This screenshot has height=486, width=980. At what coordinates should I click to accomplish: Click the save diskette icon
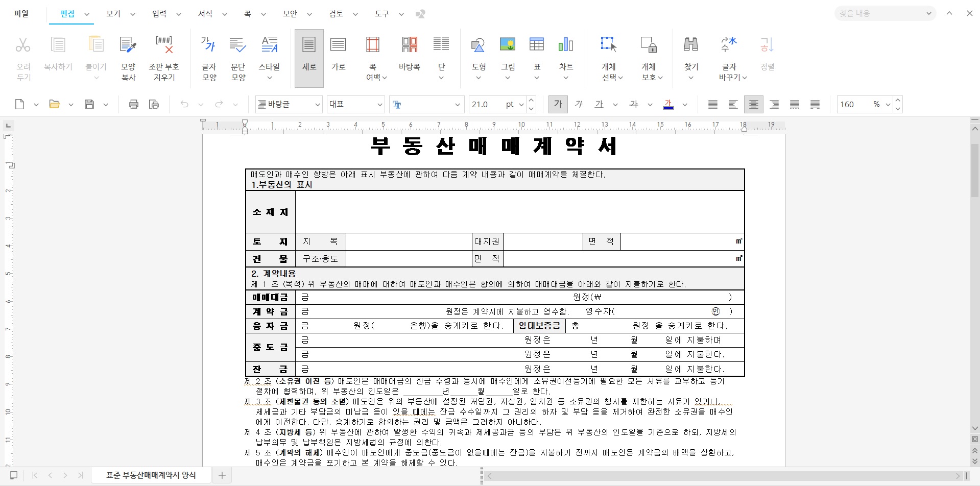(89, 104)
